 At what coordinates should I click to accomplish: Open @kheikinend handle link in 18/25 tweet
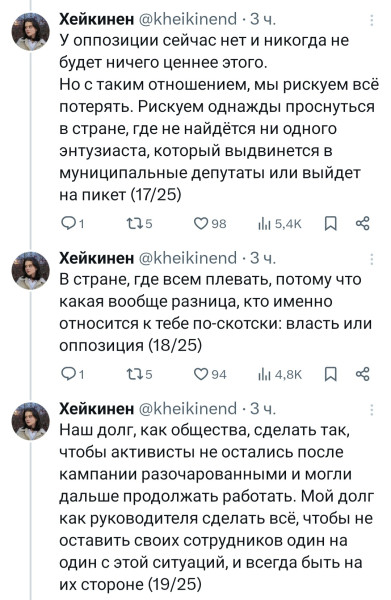point(187,258)
